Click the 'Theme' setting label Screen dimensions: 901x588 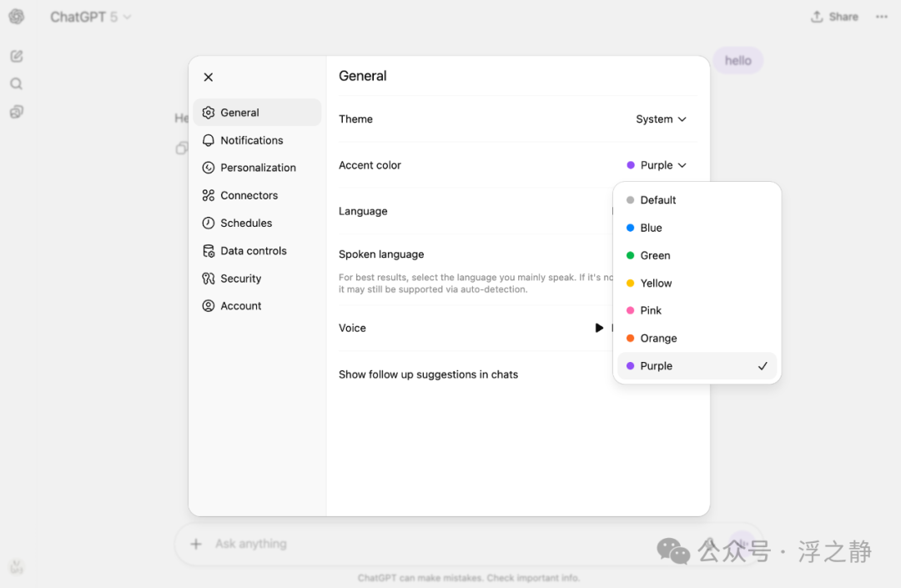pos(355,119)
